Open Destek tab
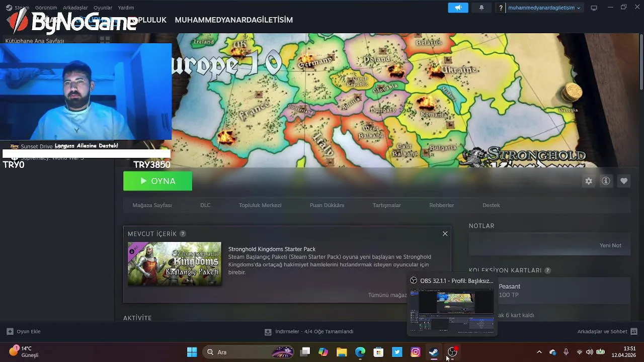Viewport: 644px width, 362px height. tap(491, 205)
